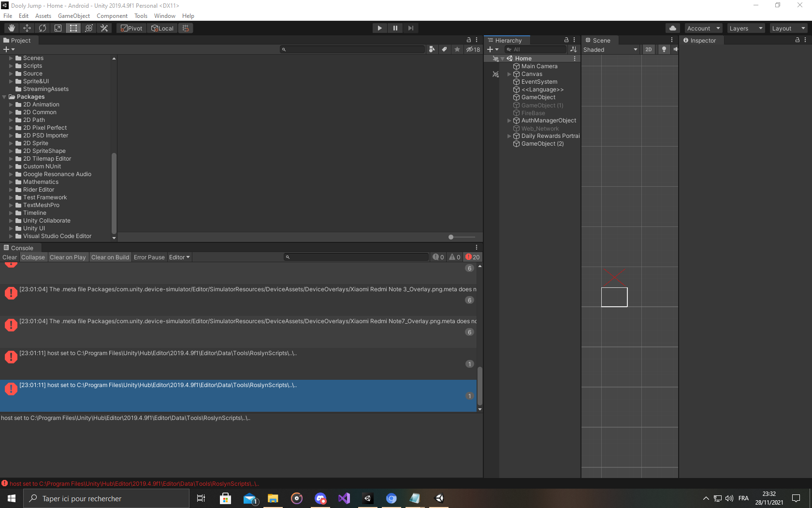Open the Shaded draw mode dropdown
This screenshot has width=812, height=508.
click(x=610, y=49)
